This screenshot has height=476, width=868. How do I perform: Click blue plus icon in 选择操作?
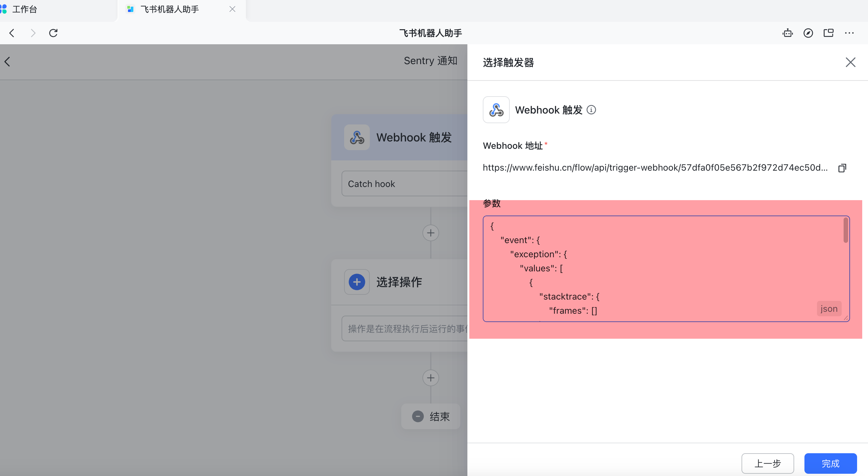357,282
